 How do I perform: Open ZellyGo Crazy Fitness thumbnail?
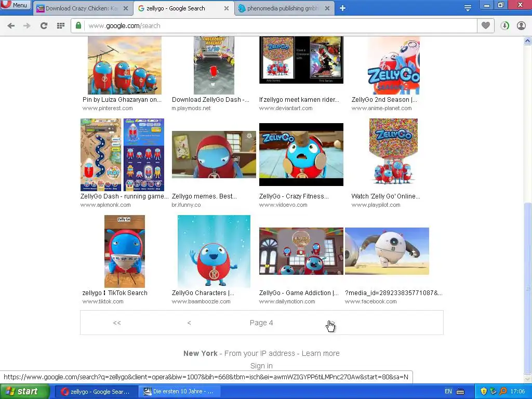click(x=301, y=154)
